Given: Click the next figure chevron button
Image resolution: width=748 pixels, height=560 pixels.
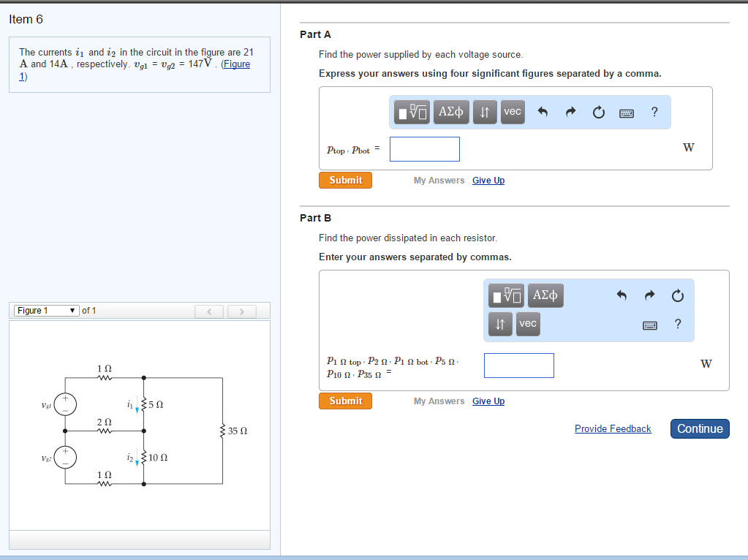Looking at the screenshot, I should pos(241,311).
